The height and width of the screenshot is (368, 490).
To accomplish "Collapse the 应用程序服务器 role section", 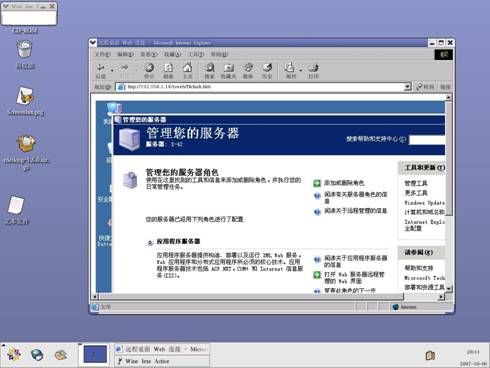I will point(150,243).
